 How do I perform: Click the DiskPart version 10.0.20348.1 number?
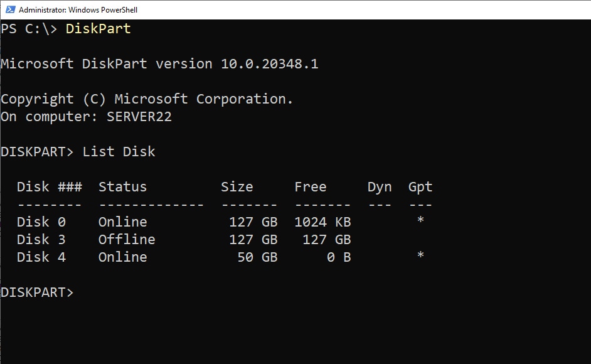[269, 64]
